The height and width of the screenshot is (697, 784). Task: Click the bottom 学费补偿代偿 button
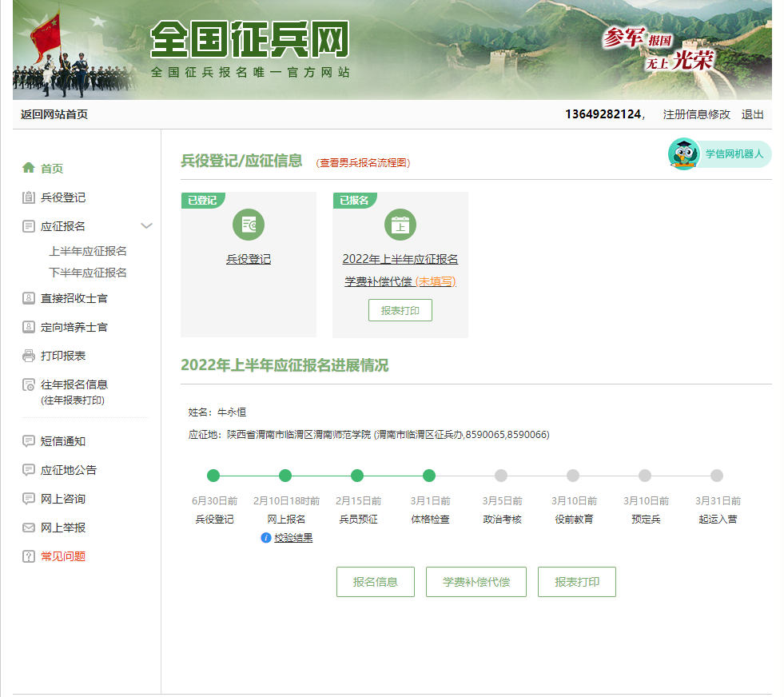click(x=476, y=582)
